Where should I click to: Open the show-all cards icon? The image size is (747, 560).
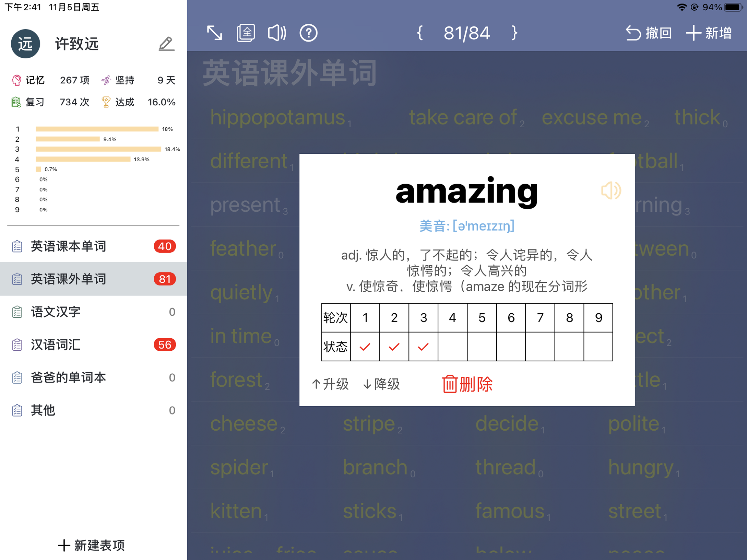point(246,33)
